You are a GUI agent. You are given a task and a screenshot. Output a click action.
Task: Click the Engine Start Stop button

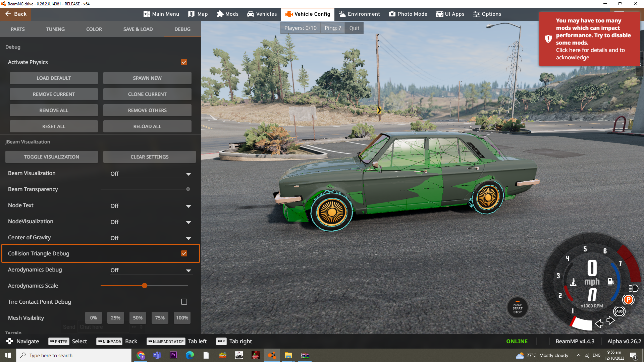(x=517, y=308)
